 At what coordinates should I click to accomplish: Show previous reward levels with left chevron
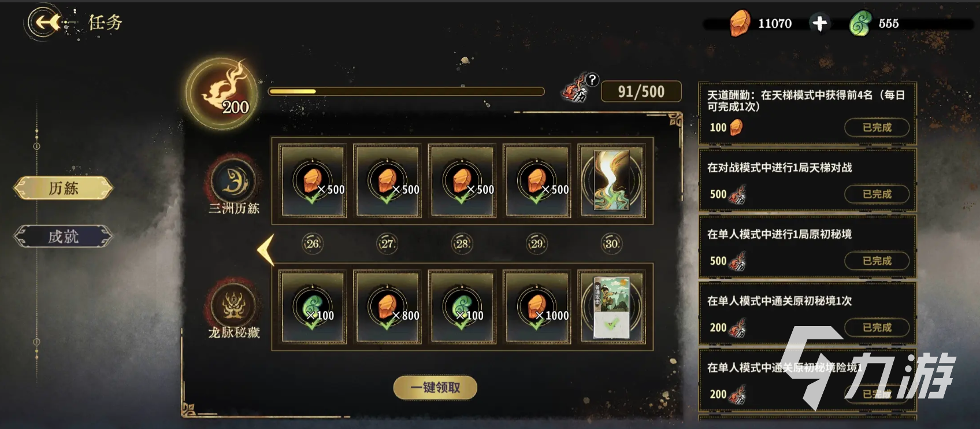coord(266,250)
